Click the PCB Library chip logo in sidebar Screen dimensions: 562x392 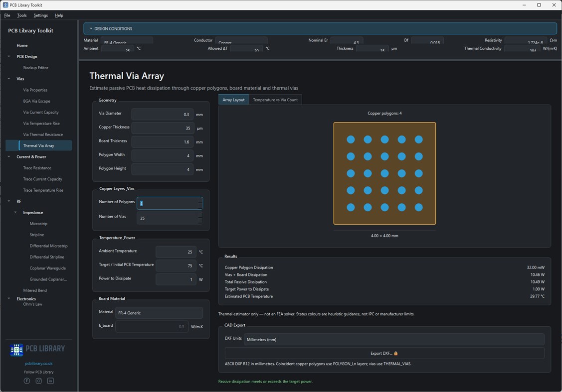16,349
